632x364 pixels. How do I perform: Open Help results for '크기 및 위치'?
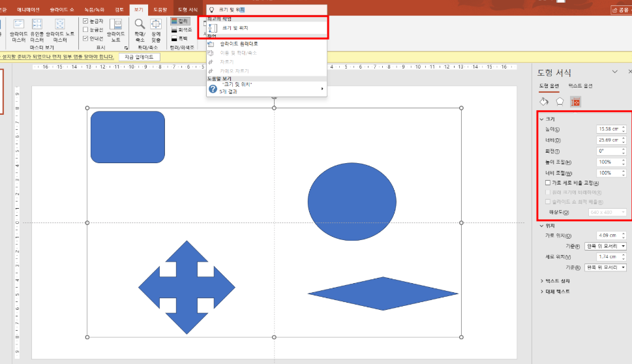click(x=266, y=88)
